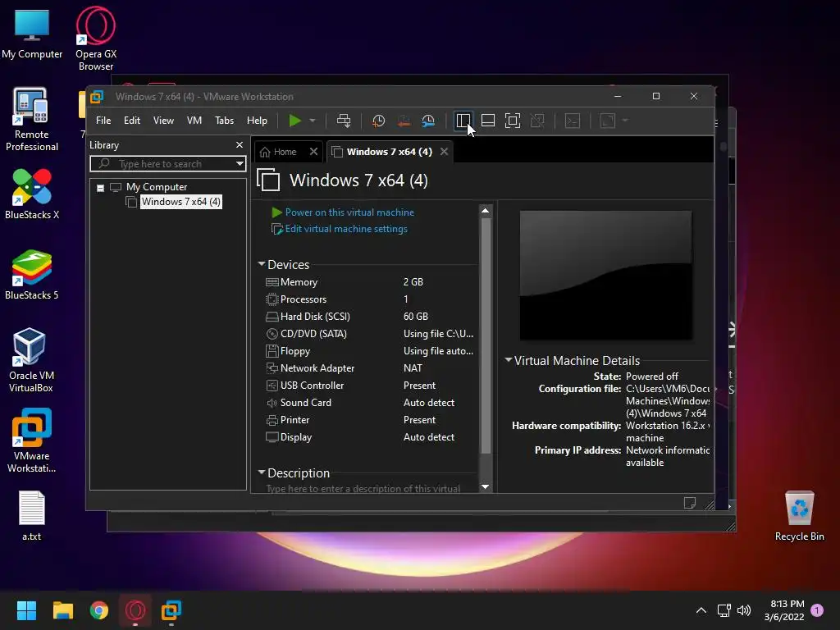Click the description text field
Screen dimensions: 840x630
tap(363, 489)
